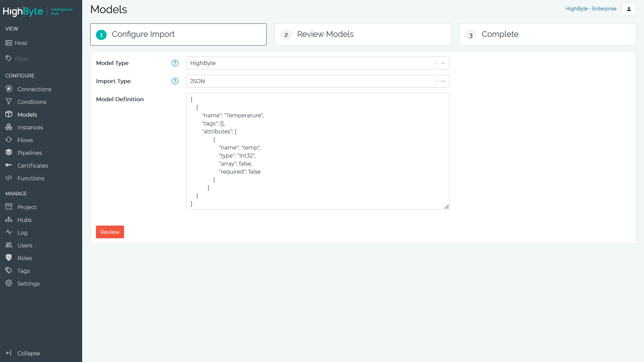Click the Instances cubes icon

point(9,127)
